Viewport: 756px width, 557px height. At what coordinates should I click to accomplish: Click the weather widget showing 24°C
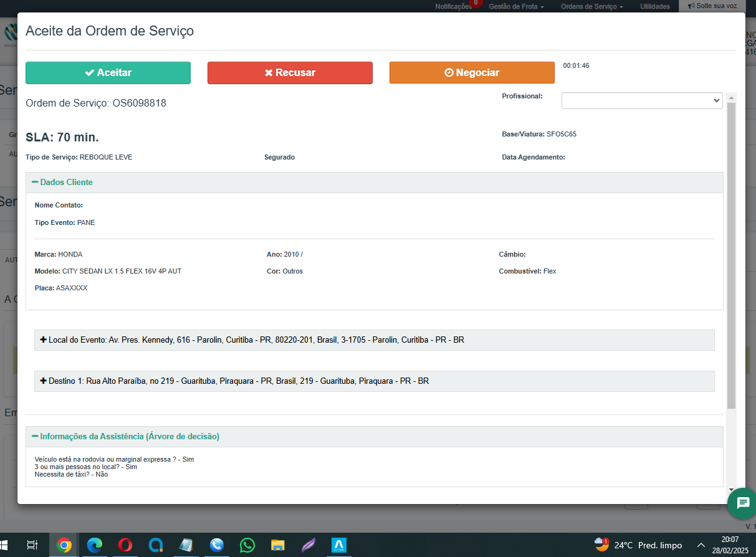(638, 545)
